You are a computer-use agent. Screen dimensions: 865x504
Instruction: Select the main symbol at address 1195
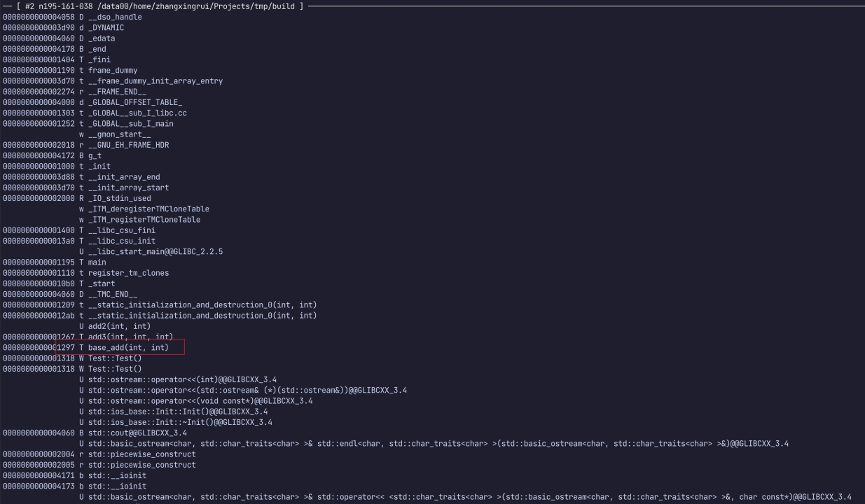point(97,262)
